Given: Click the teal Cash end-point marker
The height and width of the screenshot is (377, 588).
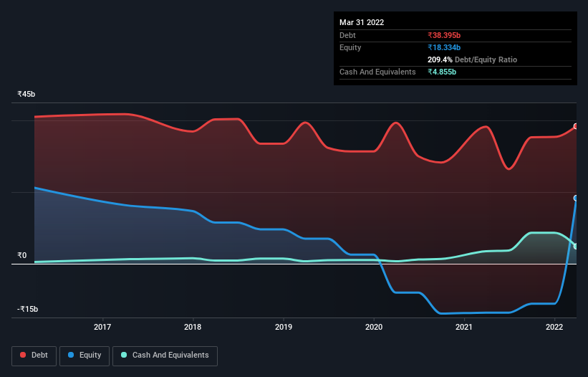Looking at the screenshot, I should pos(576,247).
